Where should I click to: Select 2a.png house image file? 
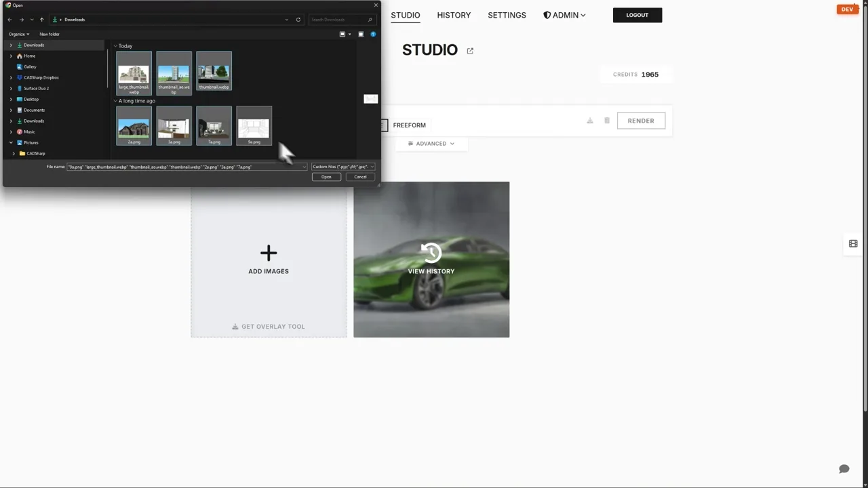tap(134, 126)
